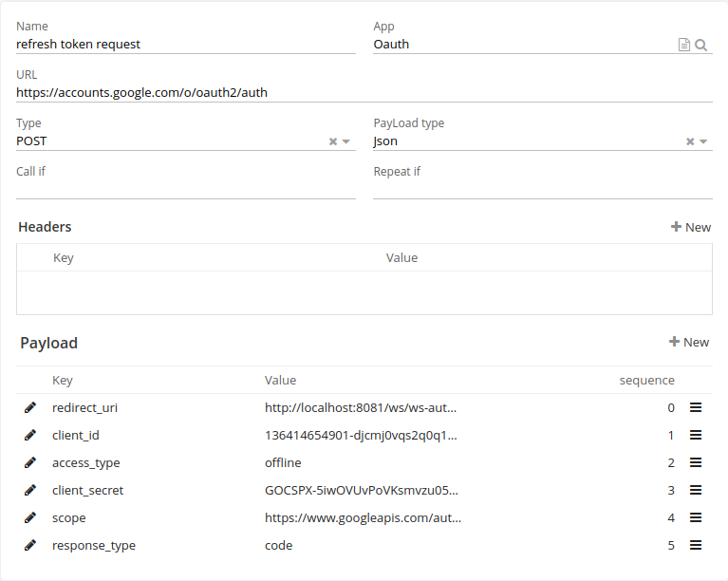
Task: Add a new header with New button
Action: tap(690, 227)
